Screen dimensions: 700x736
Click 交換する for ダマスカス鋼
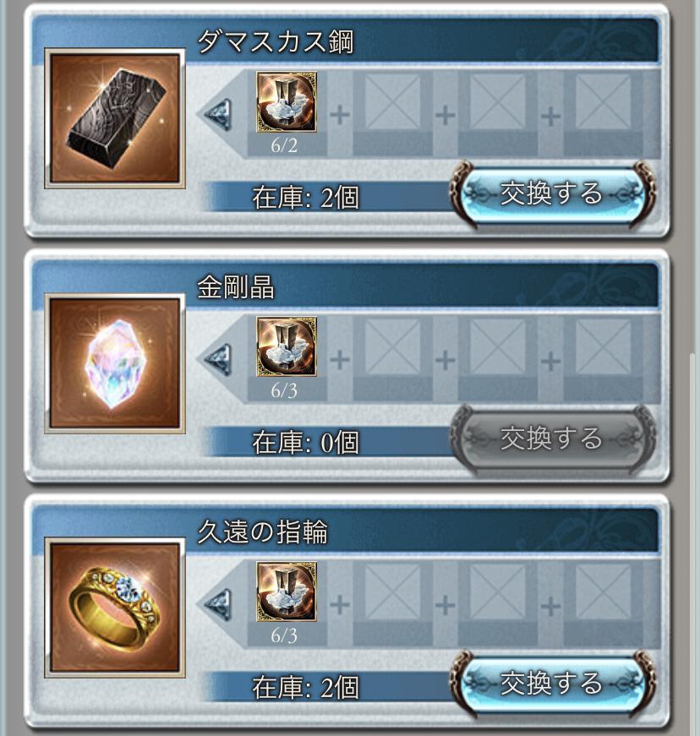click(x=552, y=194)
